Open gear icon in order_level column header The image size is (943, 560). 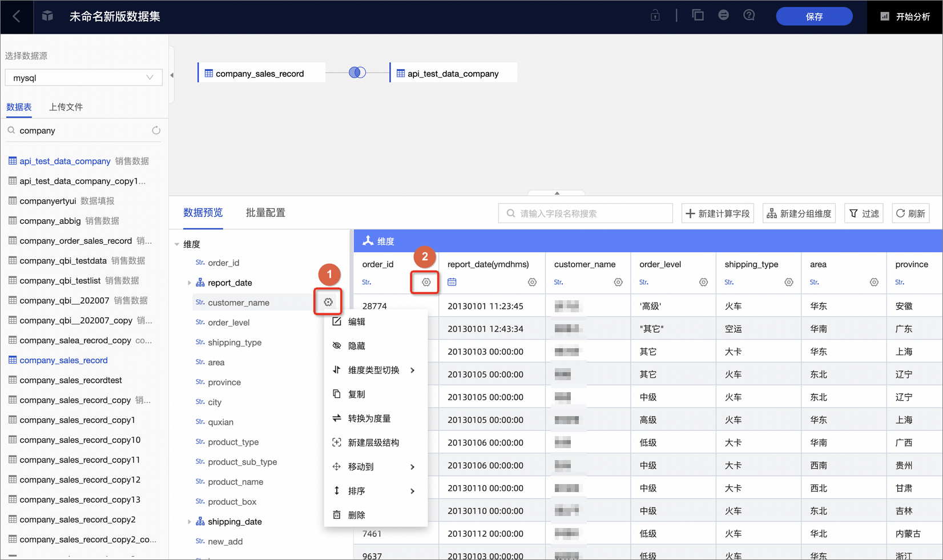(x=703, y=282)
